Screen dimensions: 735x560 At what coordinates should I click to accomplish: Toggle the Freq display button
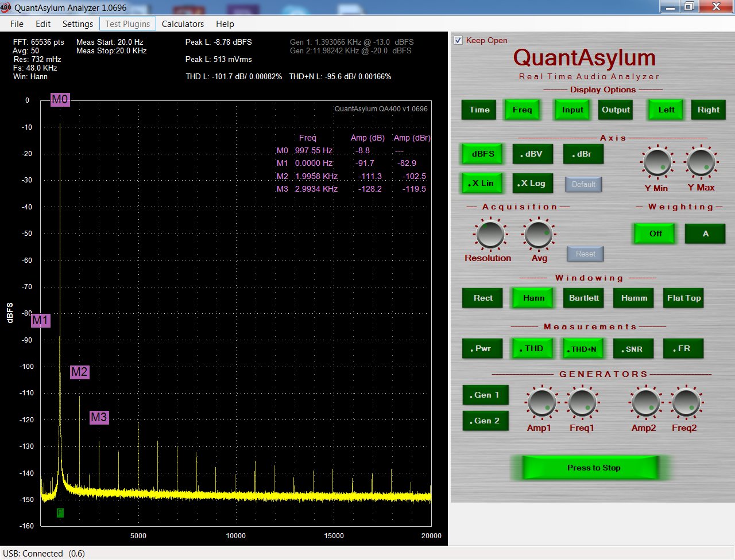(522, 110)
